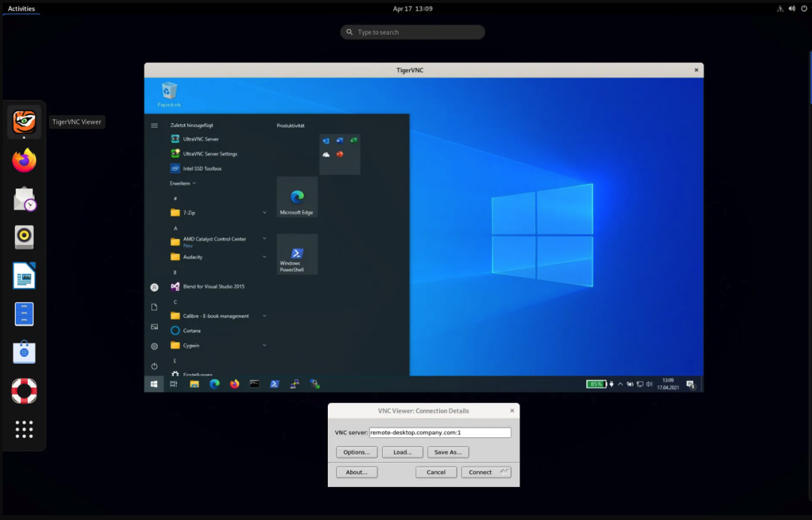Open the Windows PowerShell tile

coord(297,254)
